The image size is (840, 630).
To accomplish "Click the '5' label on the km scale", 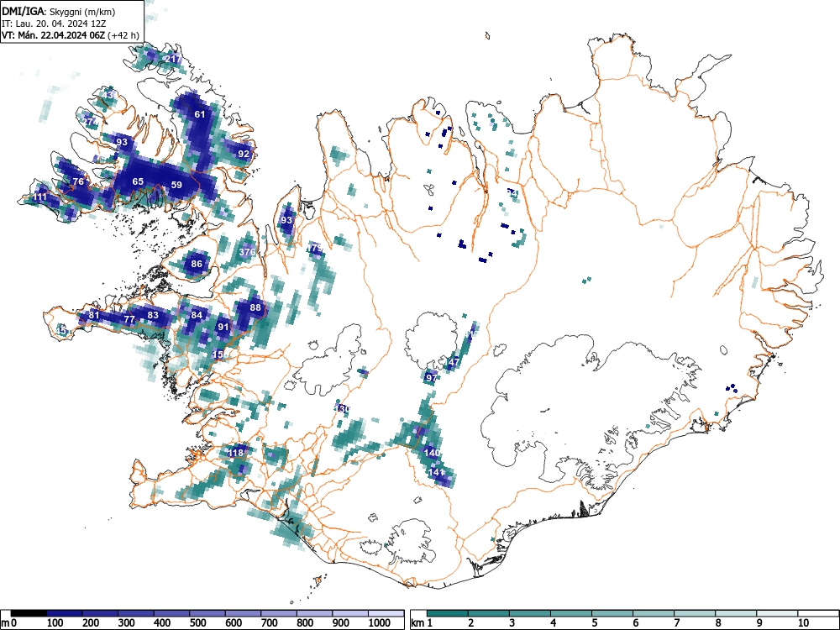I will tap(595, 623).
